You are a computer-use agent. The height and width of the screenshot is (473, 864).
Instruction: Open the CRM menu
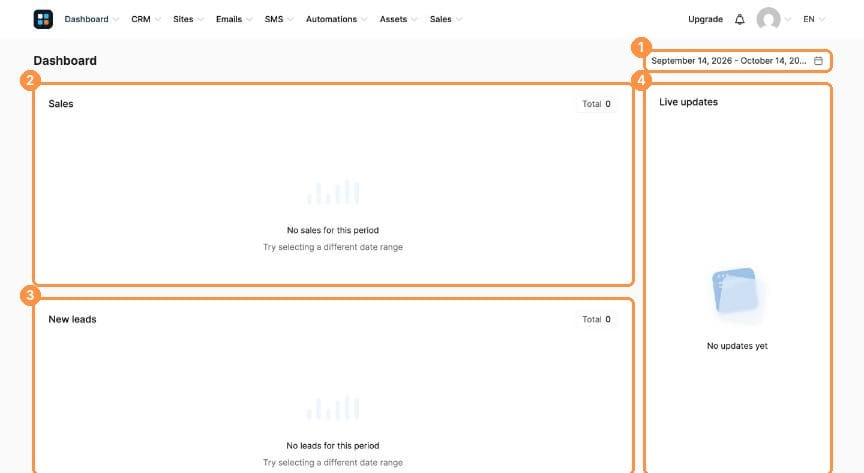coord(141,19)
